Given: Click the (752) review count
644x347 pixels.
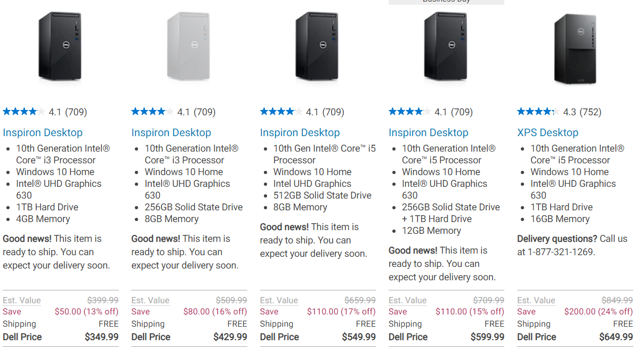Looking at the screenshot, I should click(590, 112).
